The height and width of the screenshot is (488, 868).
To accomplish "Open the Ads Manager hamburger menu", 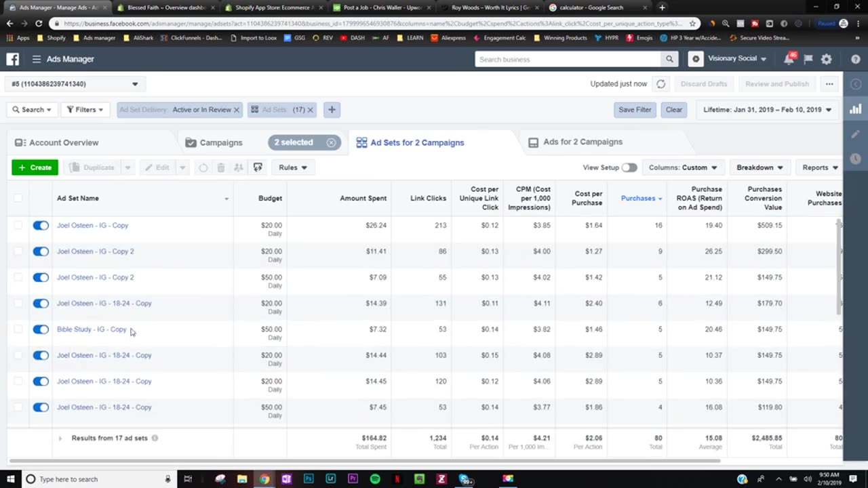I will [37, 59].
